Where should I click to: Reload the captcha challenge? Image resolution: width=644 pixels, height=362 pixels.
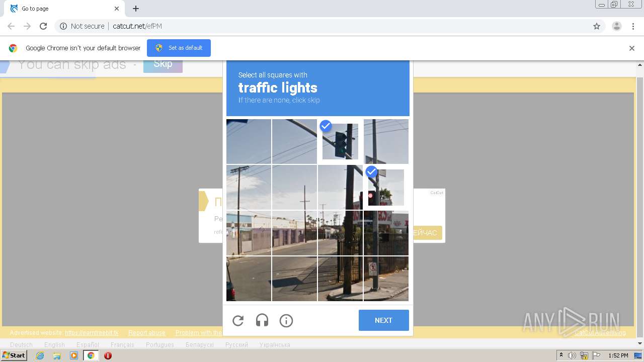tap(238, 321)
